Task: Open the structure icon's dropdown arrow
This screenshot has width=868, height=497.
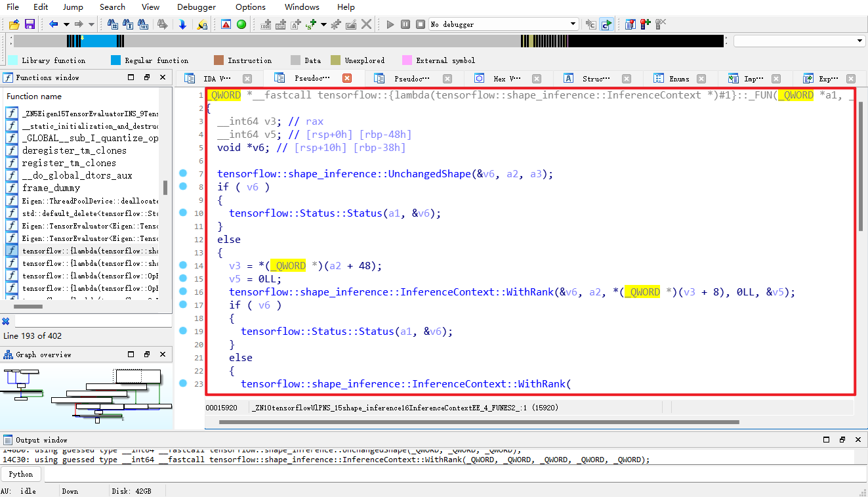Action: [323, 24]
